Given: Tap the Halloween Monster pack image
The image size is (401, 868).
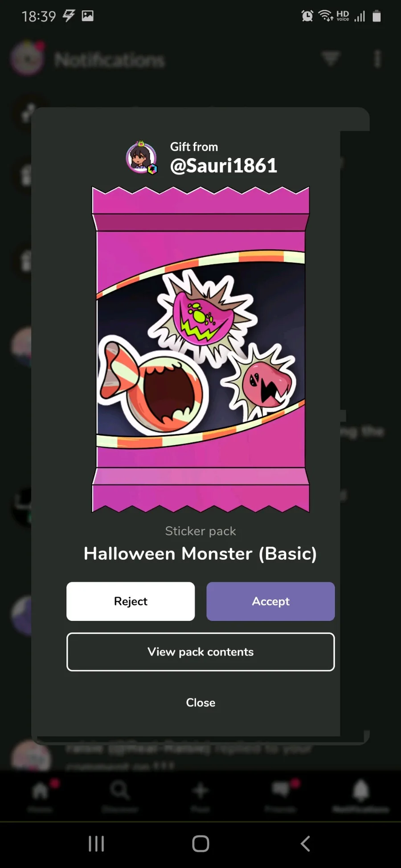Looking at the screenshot, I should (200, 350).
